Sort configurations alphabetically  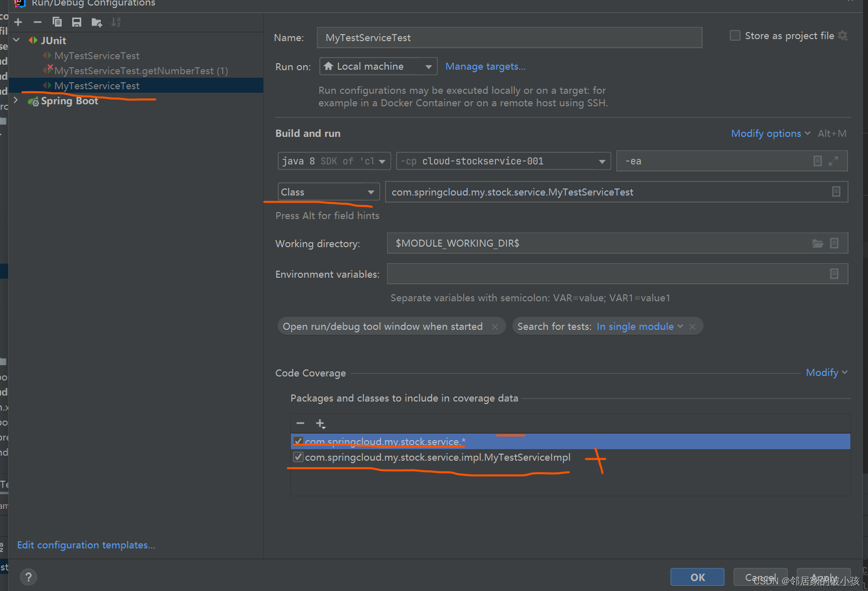(116, 22)
